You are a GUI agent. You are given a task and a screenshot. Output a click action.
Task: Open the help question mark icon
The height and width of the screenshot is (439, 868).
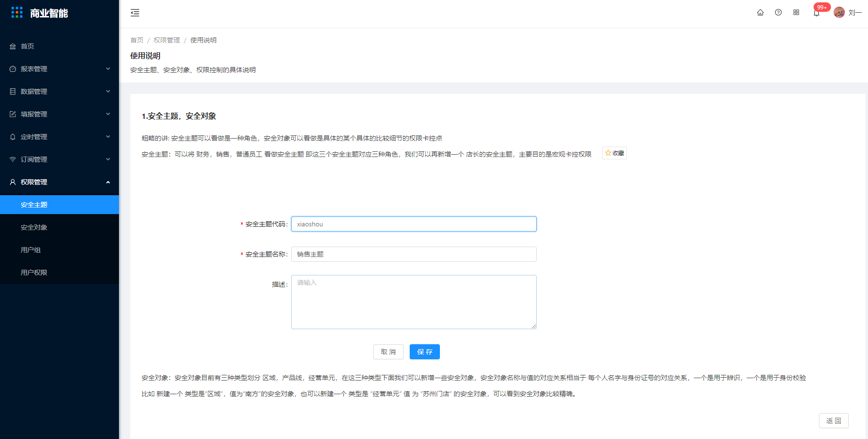[778, 13]
